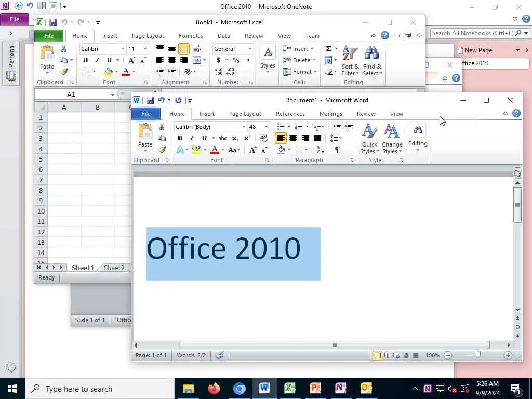This screenshot has height=399, width=532.
Task: Click Excel Decrease Decimal icon
Action: 231,72
